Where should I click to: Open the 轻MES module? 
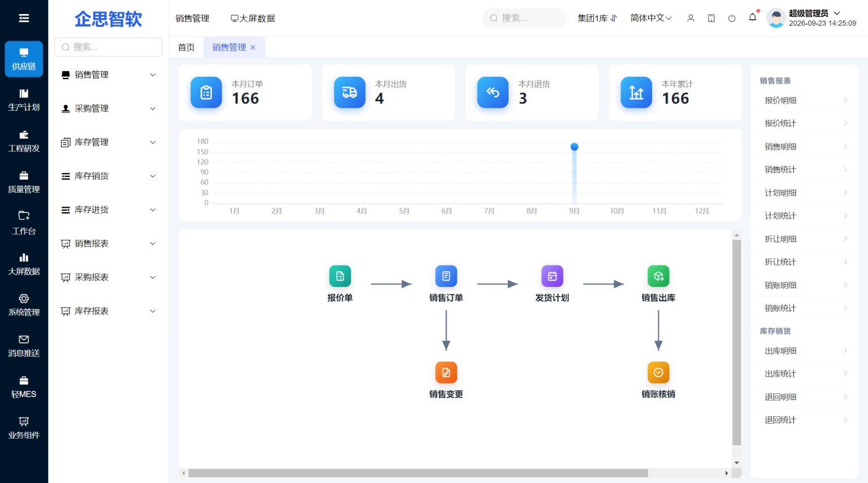click(24, 388)
